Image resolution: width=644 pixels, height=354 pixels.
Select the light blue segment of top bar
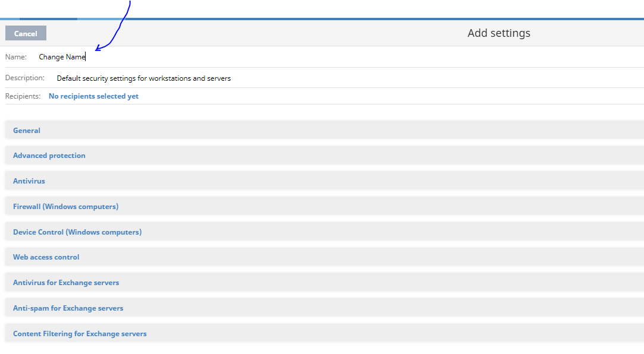pos(100,19)
